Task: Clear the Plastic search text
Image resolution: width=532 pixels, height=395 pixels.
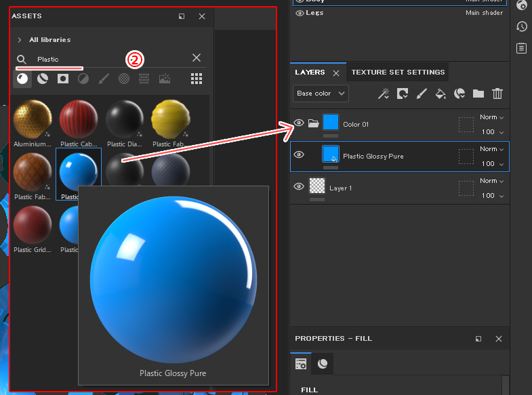Action: [197, 58]
